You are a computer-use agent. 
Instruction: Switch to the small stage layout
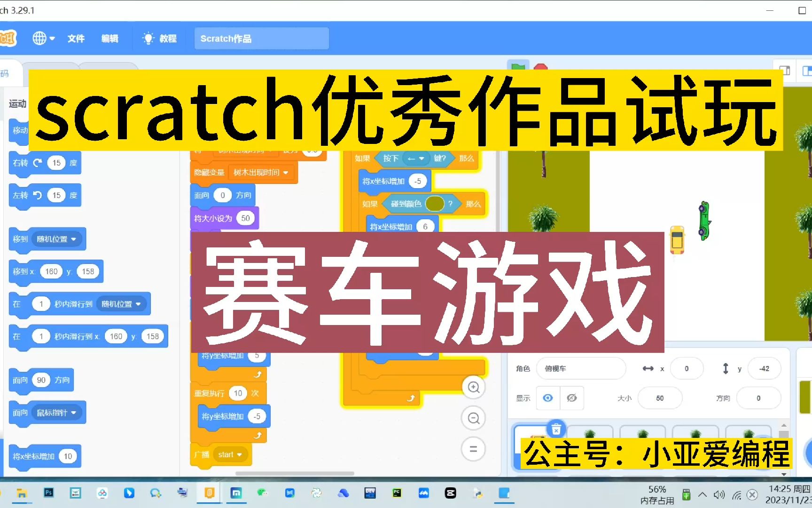(785, 71)
